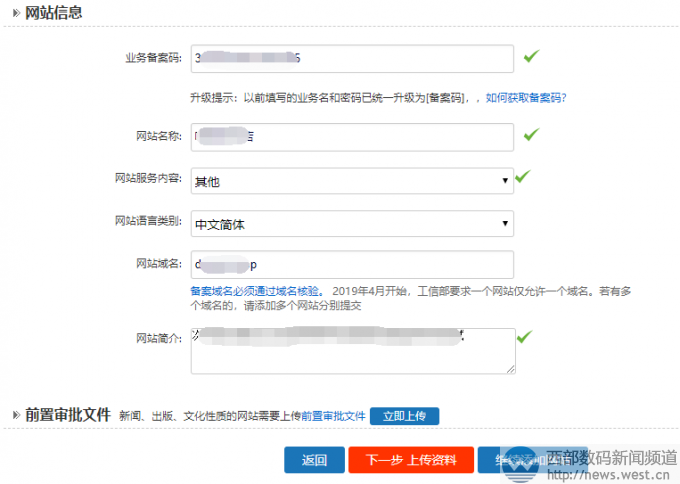Open the 前置审批文件 hyperlink
Screen dimensions: 680x484
(333, 416)
